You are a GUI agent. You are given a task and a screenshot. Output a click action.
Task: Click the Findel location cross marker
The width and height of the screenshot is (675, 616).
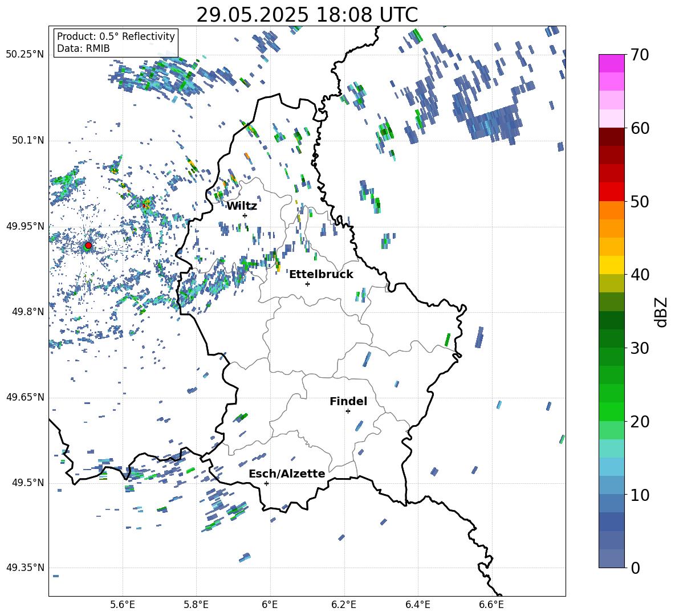click(x=348, y=411)
